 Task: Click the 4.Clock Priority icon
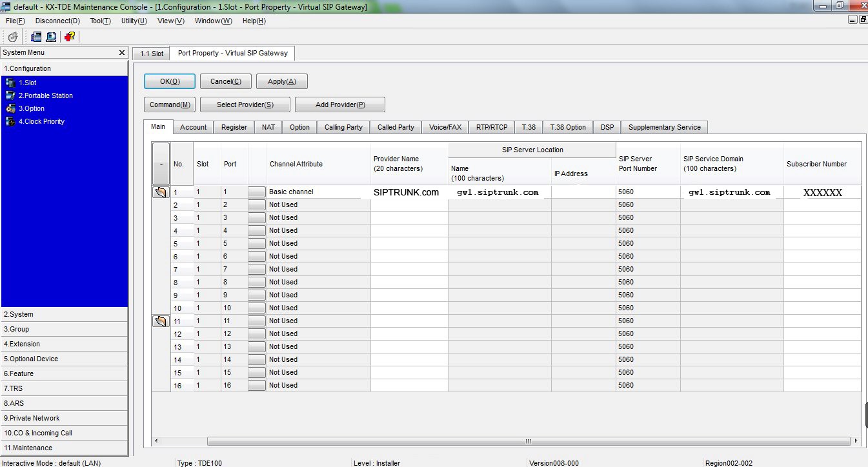tap(10, 121)
